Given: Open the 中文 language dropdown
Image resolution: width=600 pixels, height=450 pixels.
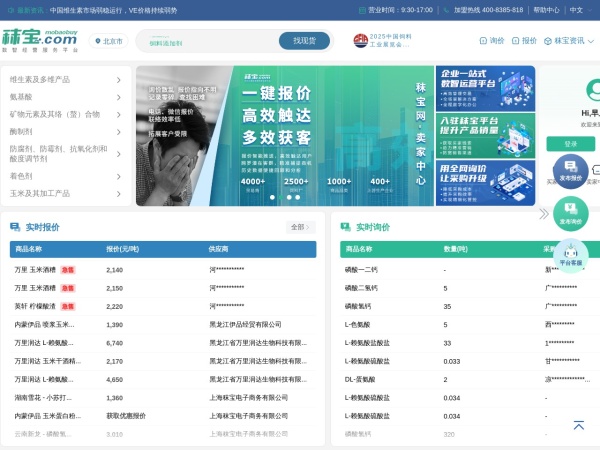Looking at the screenshot, I should pos(579,10).
